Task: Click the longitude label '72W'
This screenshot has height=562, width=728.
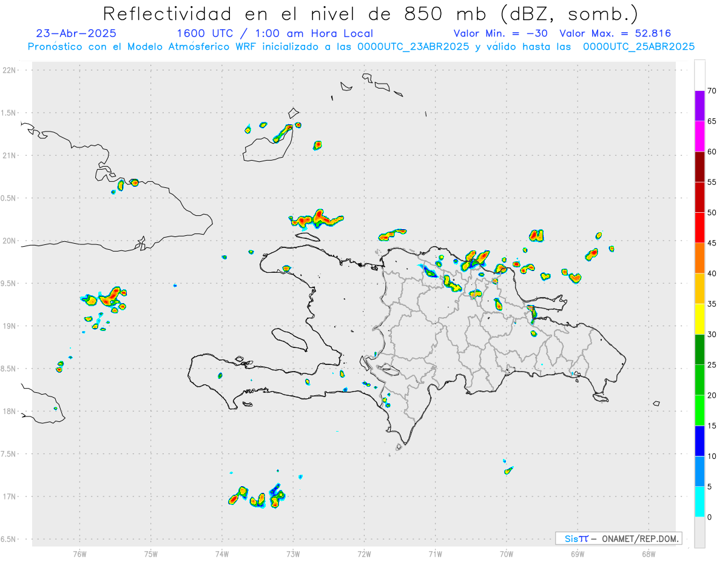Action: 364,554
